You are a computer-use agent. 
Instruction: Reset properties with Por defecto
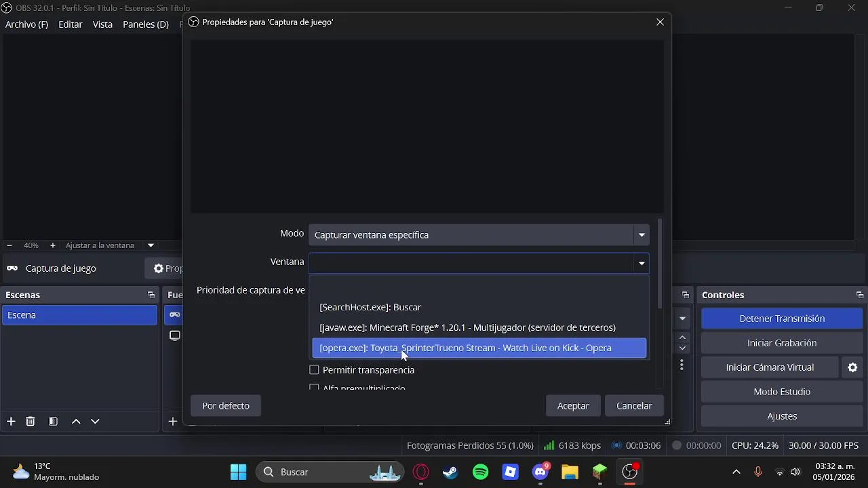coord(226,406)
